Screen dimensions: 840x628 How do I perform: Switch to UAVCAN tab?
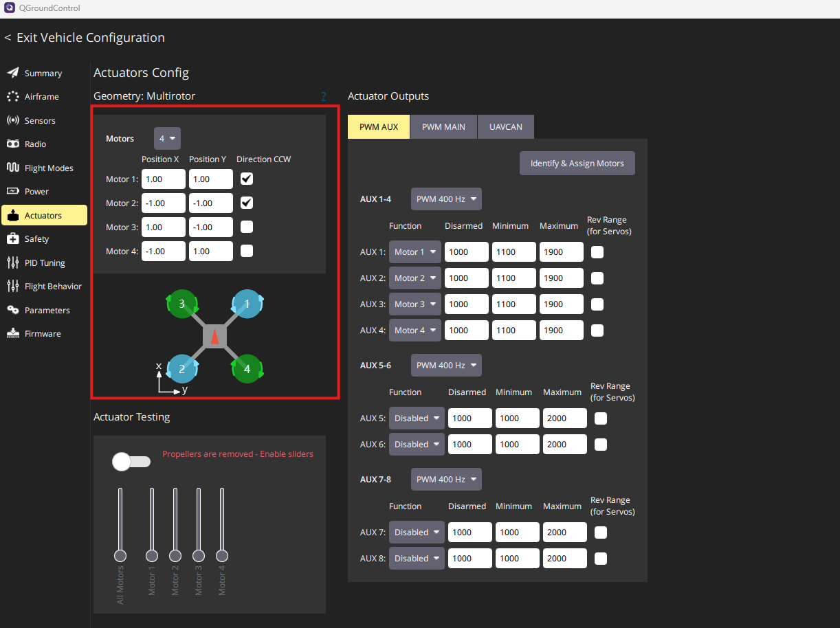506,127
